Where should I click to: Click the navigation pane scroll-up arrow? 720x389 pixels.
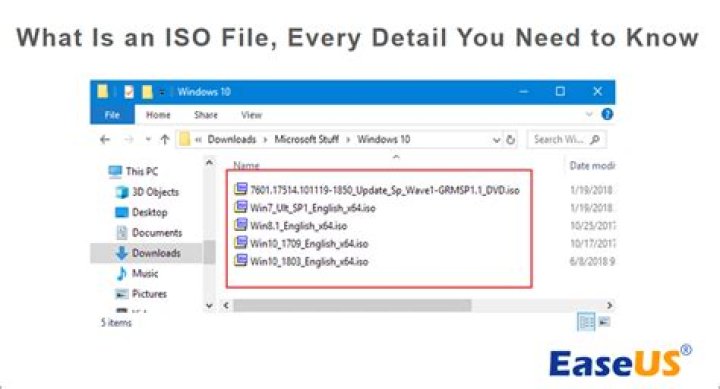click(209, 162)
